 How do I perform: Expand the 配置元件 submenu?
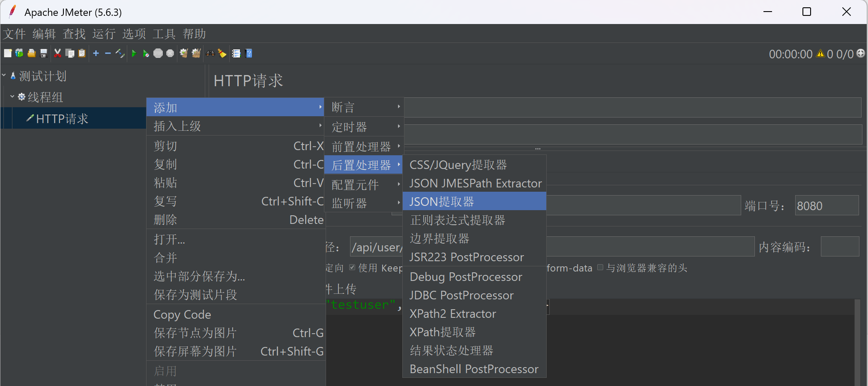pyautogui.click(x=364, y=185)
